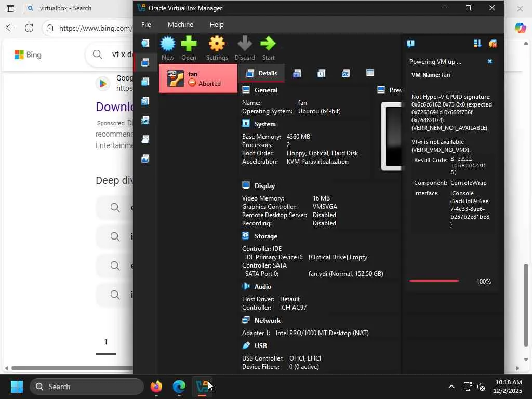Click 'Intel PRO/1000 MT Desktop (NAT)' text

pyautogui.click(x=322, y=333)
